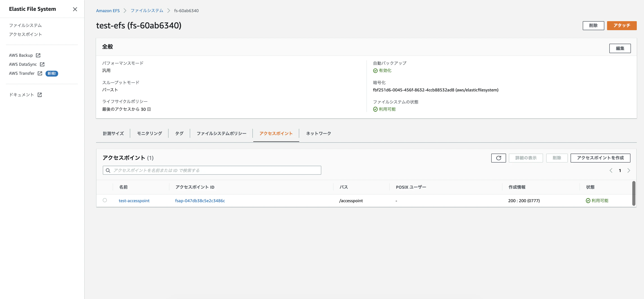Close the Elastic File System sidebar
644x299 pixels.
point(75,9)
